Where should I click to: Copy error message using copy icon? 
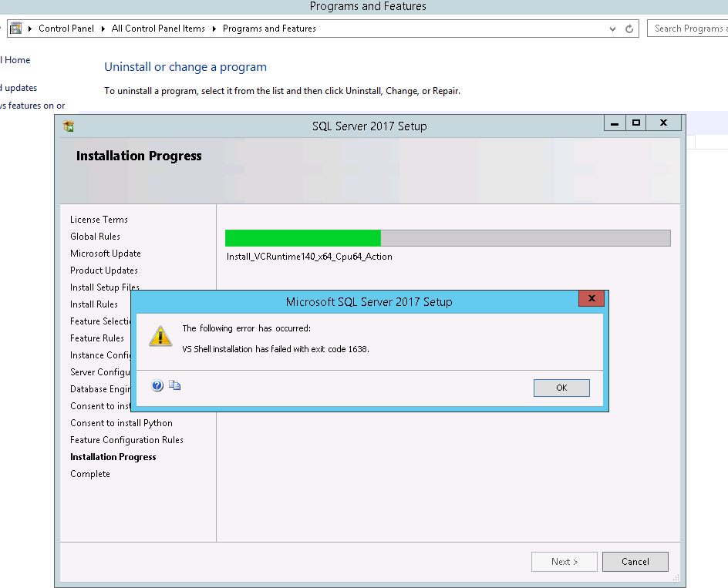point(174,385)
